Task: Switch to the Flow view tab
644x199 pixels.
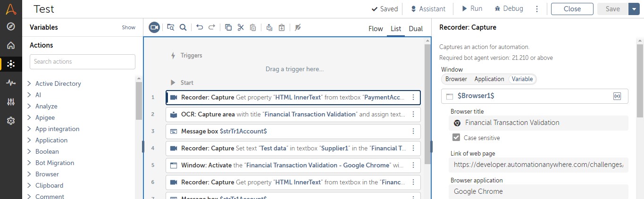Action: coord(376,29)
